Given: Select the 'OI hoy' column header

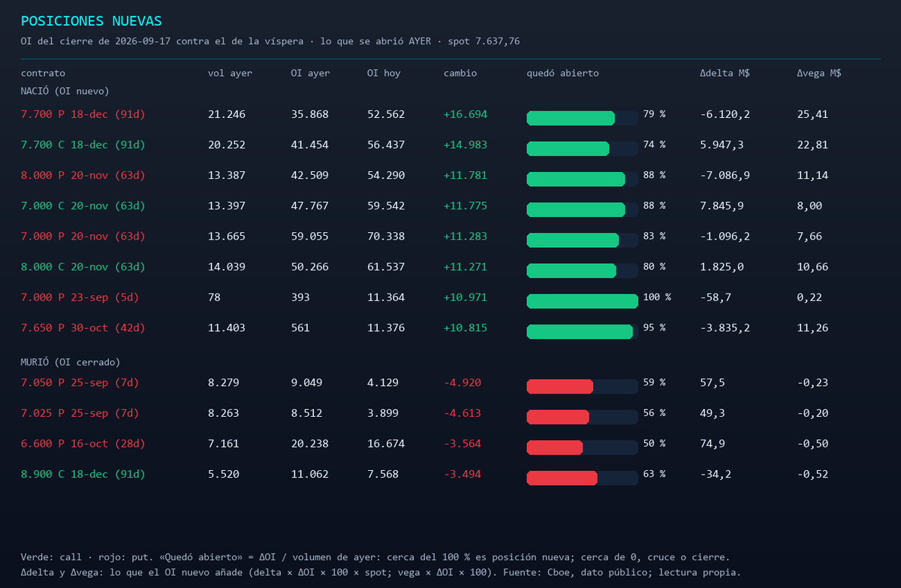Looking at the screenshot, I should click(x=384, y=74).
